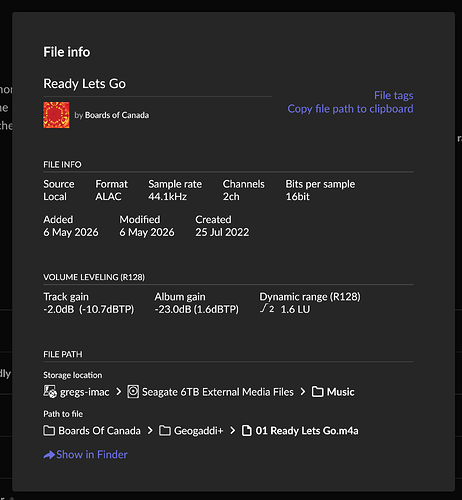This screenshot has height=500, width=462.
Task: Click the FILE INFO section header
Action: coord(62,164)
